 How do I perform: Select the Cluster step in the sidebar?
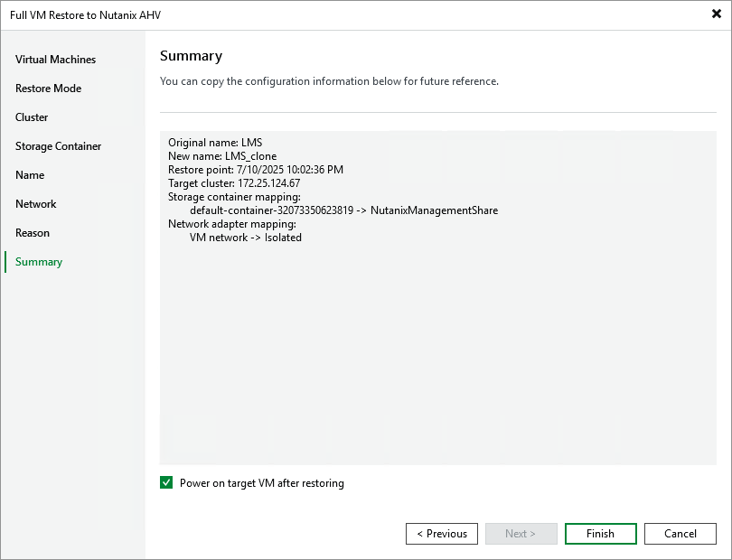click(32, 117)
